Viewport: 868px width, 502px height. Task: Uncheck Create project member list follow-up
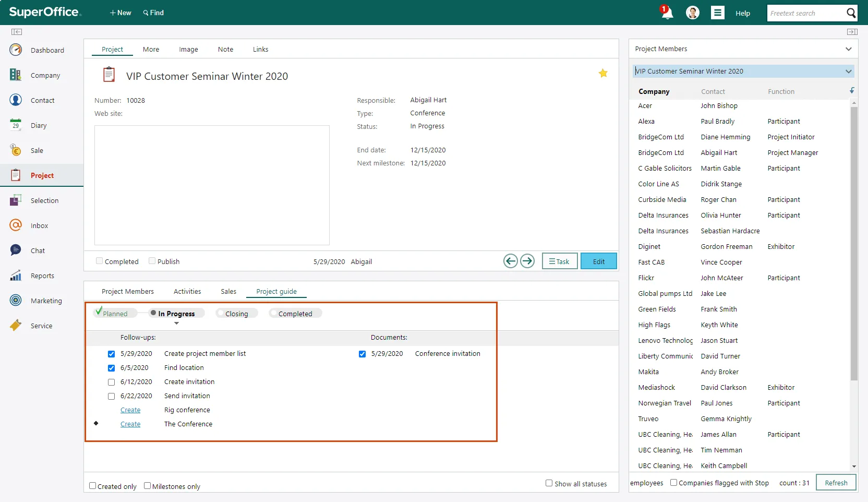(x=111, y=354)
